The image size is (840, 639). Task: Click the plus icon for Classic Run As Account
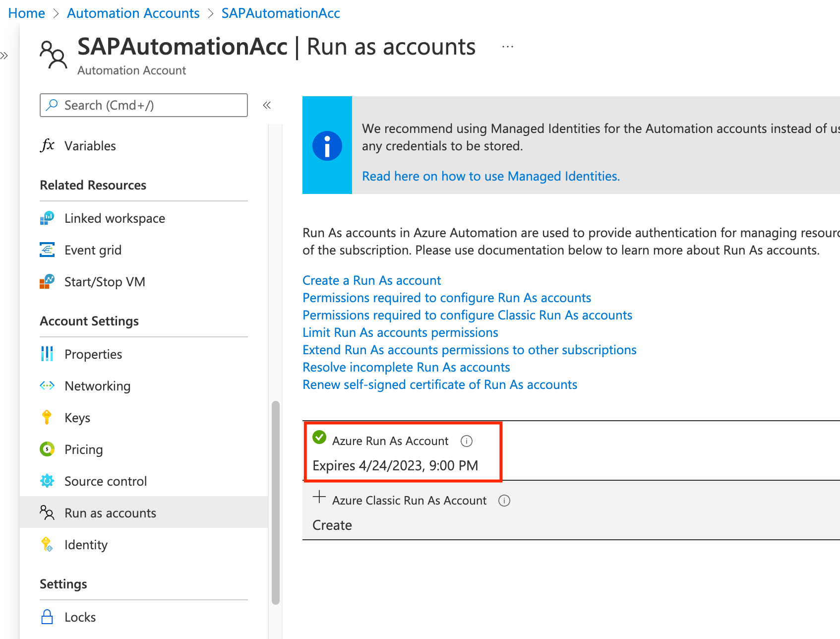pyautogui.click(x=319, y=497)
